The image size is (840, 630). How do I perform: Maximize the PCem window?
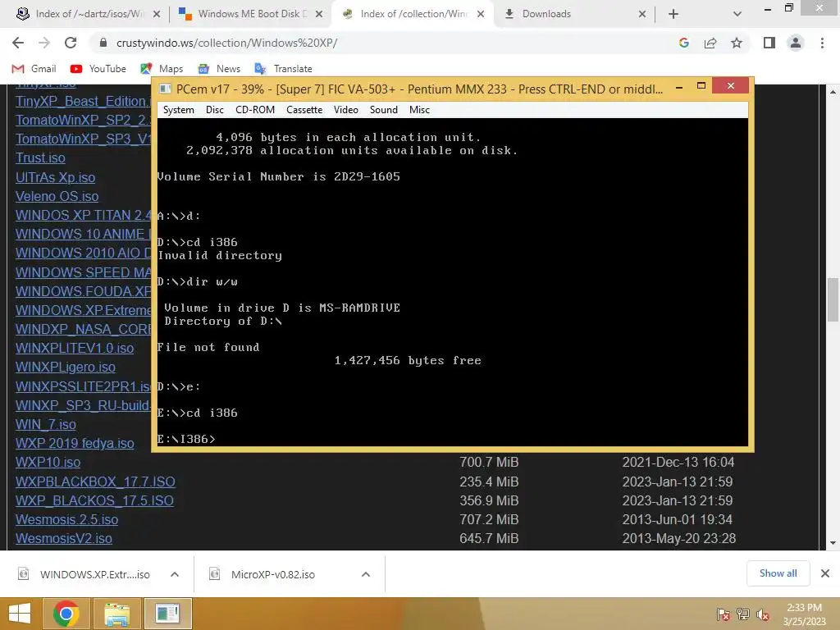pos(701,85)
